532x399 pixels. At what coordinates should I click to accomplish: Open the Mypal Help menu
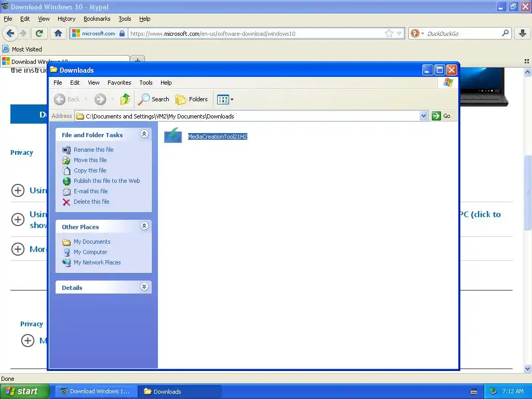coord(144,19)
